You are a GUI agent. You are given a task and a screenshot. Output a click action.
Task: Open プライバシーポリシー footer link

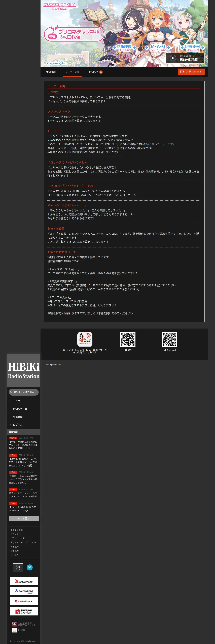[21, 538]
